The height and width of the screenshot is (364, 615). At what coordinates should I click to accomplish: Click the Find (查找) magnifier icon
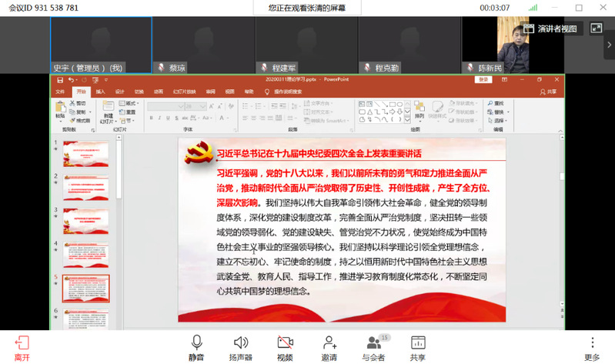pyautogui.click(x=490, y=103)
